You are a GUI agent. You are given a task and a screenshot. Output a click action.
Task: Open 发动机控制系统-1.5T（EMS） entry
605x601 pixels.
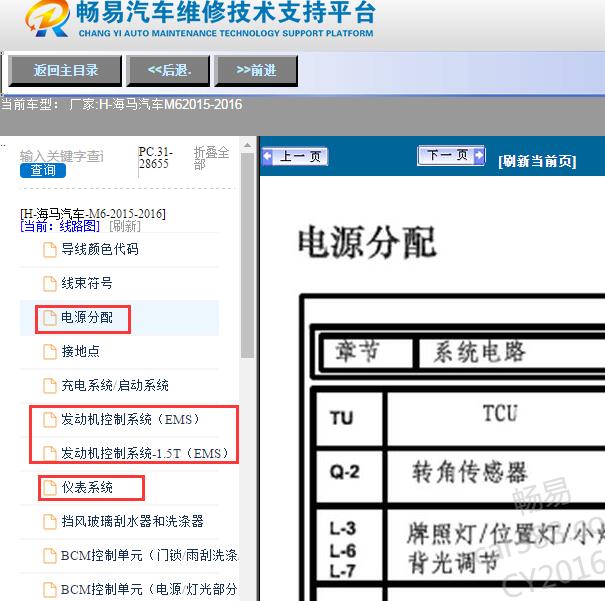[145, 453]
